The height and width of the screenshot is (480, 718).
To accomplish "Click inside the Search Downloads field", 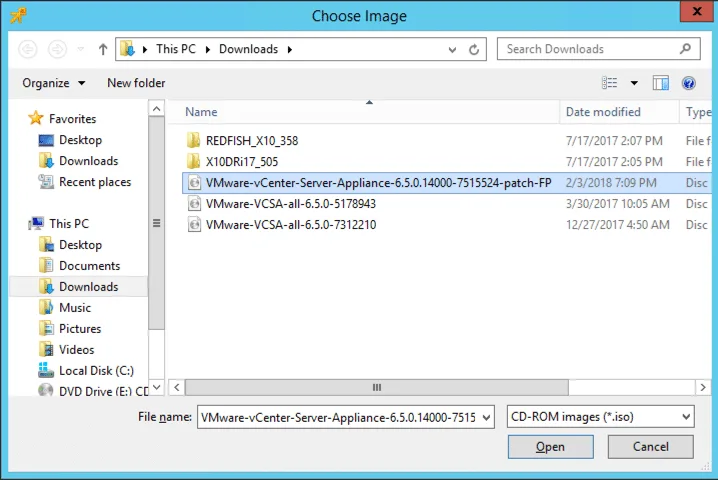I will tap(585, 49).
